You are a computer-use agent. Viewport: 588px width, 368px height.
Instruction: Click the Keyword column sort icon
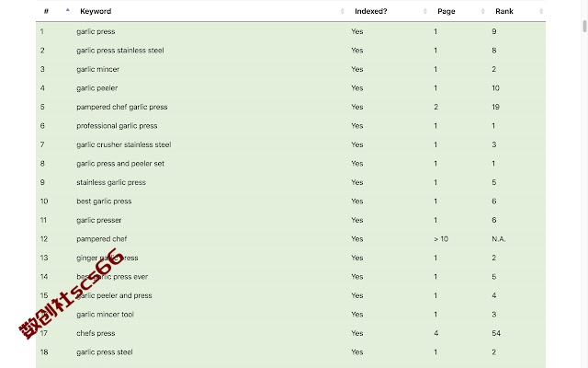point(342,11)
